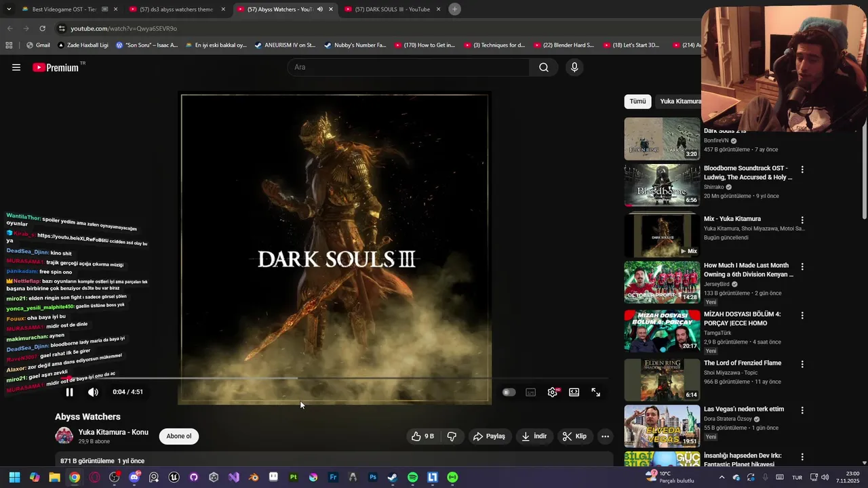The height and width of the screenshot is (488, 868).
Task: Open options for How Much I Made video
Action: pyautogui.click(x=802, y=266)
